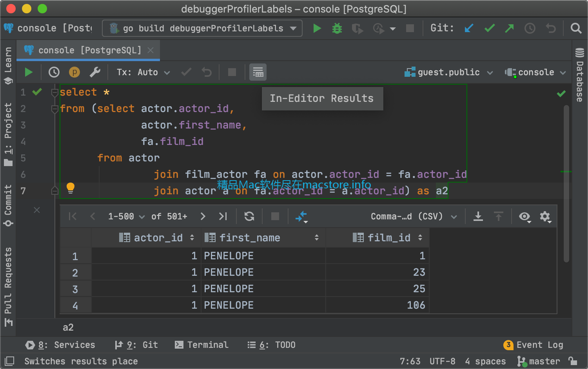Viewport: 588px width, 369px height.
Task: Reload the result page with the refresh icon
Action: 249,216
